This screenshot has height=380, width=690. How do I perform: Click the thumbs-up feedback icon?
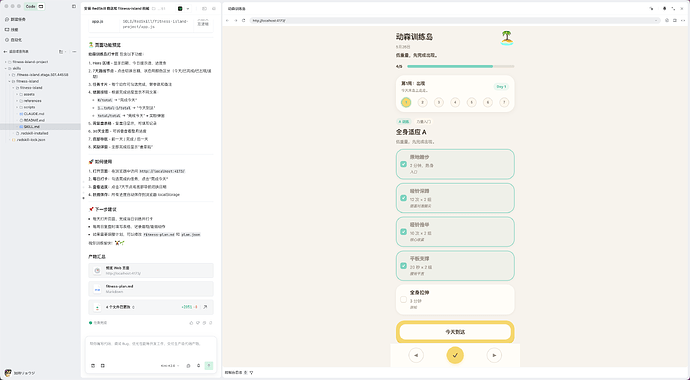coord(191,322)
